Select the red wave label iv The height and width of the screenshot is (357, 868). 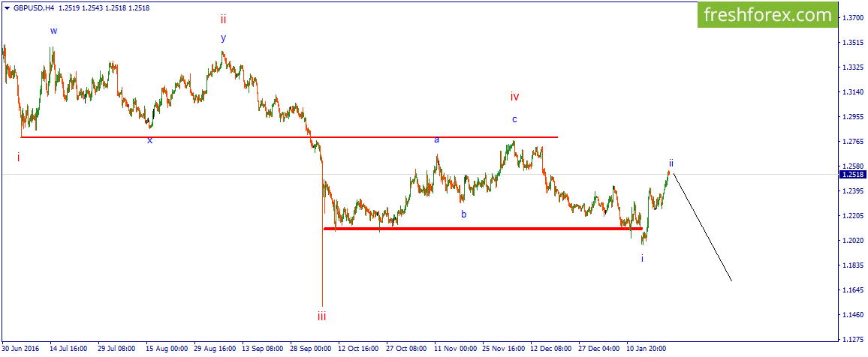pos(515,97)
